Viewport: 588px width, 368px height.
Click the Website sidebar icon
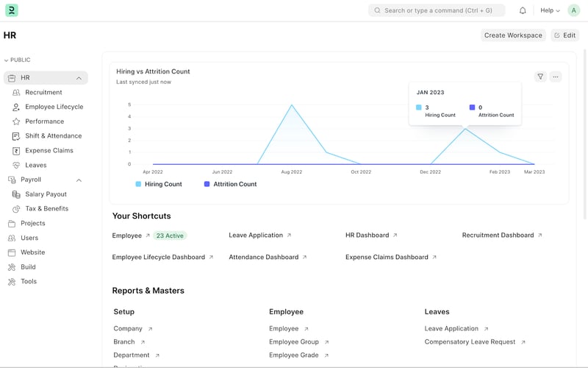click(12, 252)
